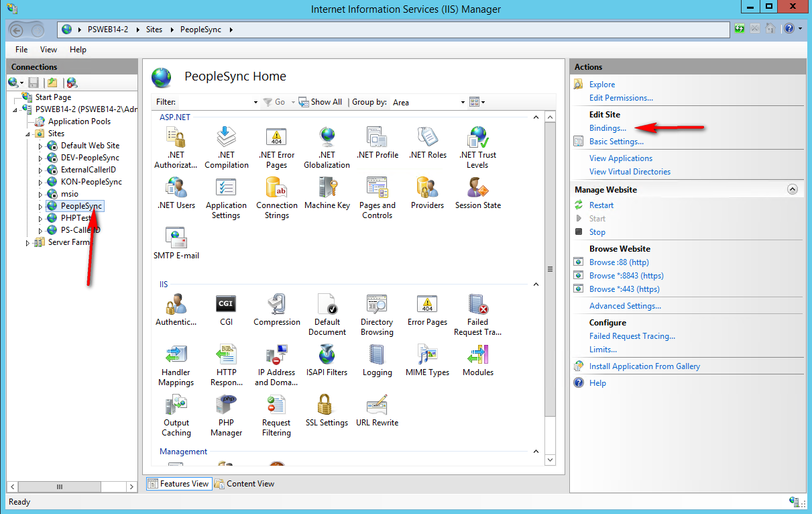The height and width of the screenshot is (514, 812).
Task: Open the View menu
Action: coord(48,50)
